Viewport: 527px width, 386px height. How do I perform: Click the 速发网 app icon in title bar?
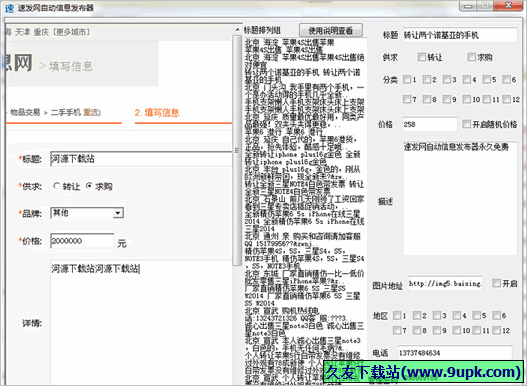[9, 7]
